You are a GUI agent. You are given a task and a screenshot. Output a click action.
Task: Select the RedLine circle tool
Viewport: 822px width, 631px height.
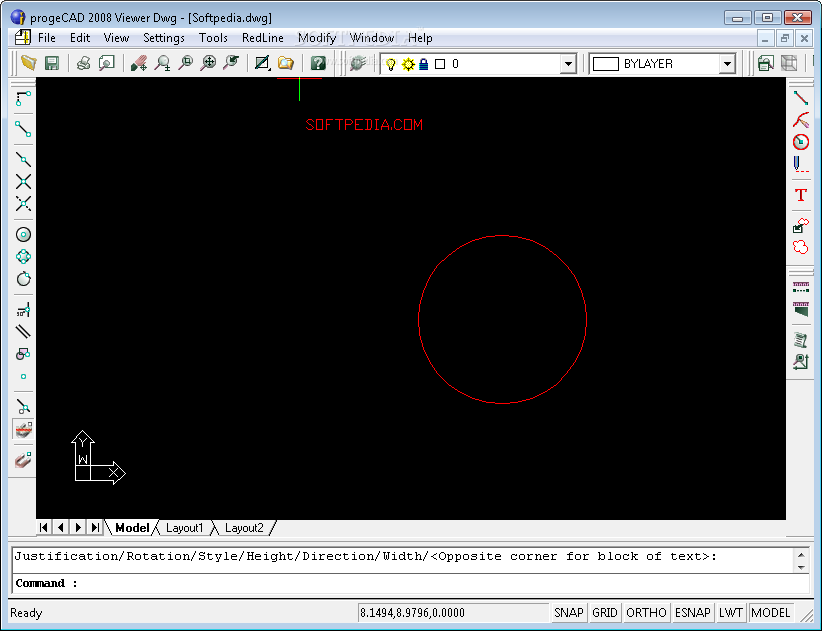(801, 142)
